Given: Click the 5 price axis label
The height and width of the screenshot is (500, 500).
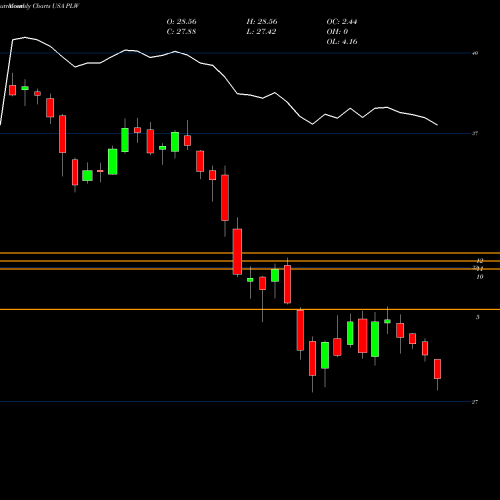Looking at the screenshot, I should click(x=478, y=317).
